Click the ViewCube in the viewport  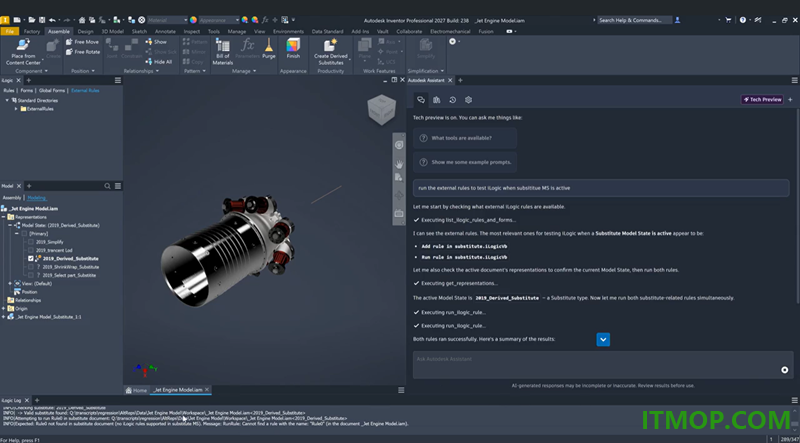pyautogui.click(x=382, y=109)
